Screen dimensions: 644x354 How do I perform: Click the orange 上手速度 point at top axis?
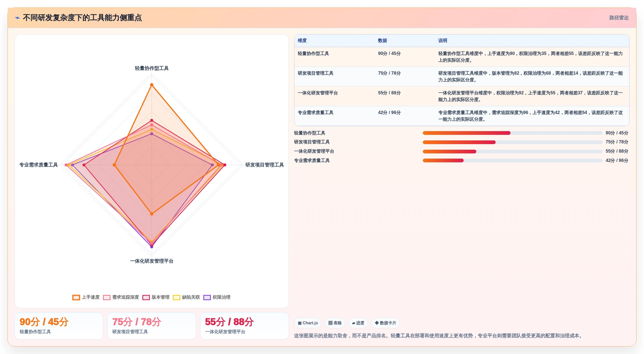[x=152, y=85]
